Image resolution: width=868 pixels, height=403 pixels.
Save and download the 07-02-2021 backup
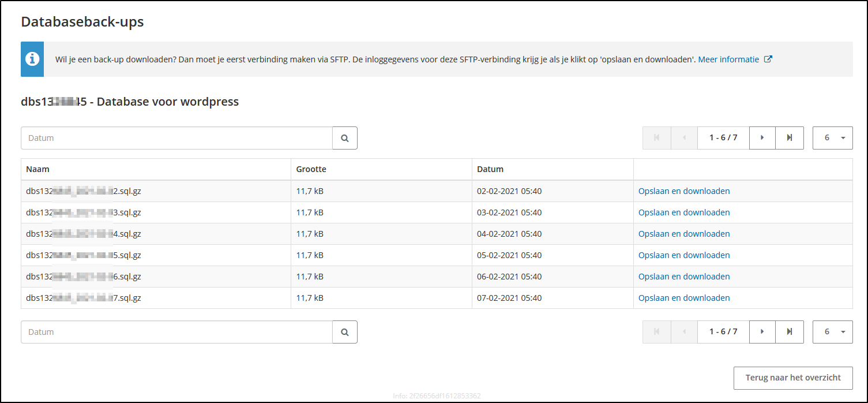[684, 298]
